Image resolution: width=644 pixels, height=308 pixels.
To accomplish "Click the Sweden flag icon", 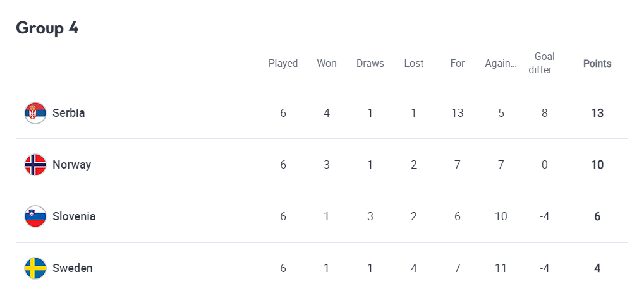I will click(x=35, y=268).
